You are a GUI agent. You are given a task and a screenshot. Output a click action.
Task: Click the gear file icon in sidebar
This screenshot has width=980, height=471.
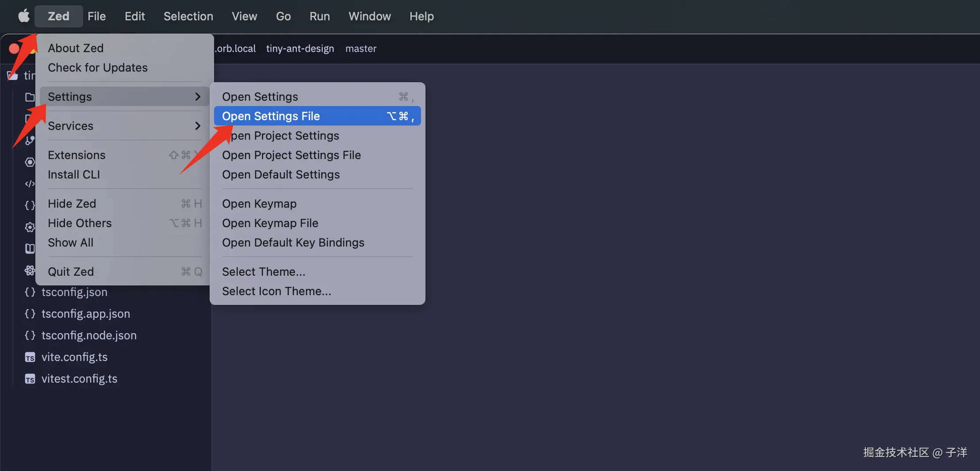pyautogui.click(x=30, y=227)
